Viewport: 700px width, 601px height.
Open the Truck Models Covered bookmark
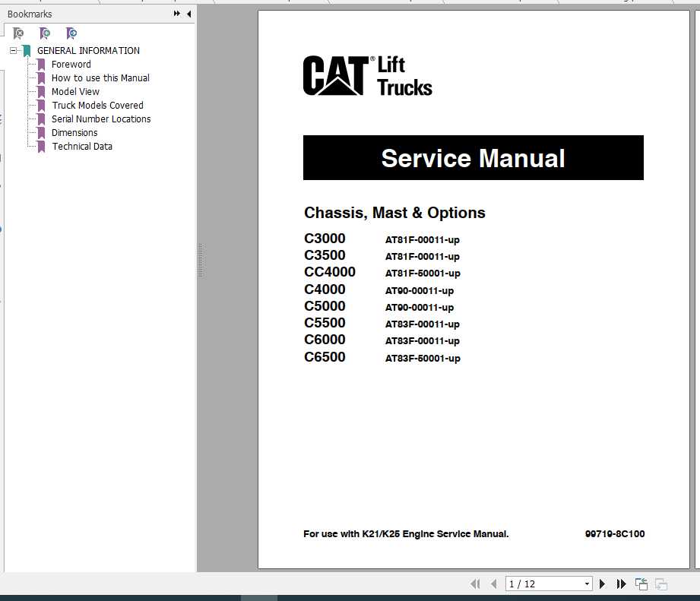pyautogui.click(x=98, y=106)
